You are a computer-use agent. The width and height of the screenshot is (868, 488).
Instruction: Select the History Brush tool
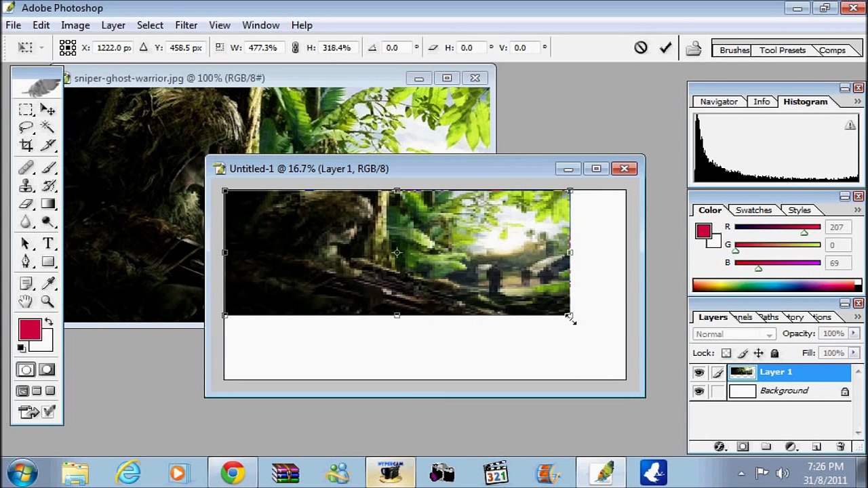click(x=47, y=185)
